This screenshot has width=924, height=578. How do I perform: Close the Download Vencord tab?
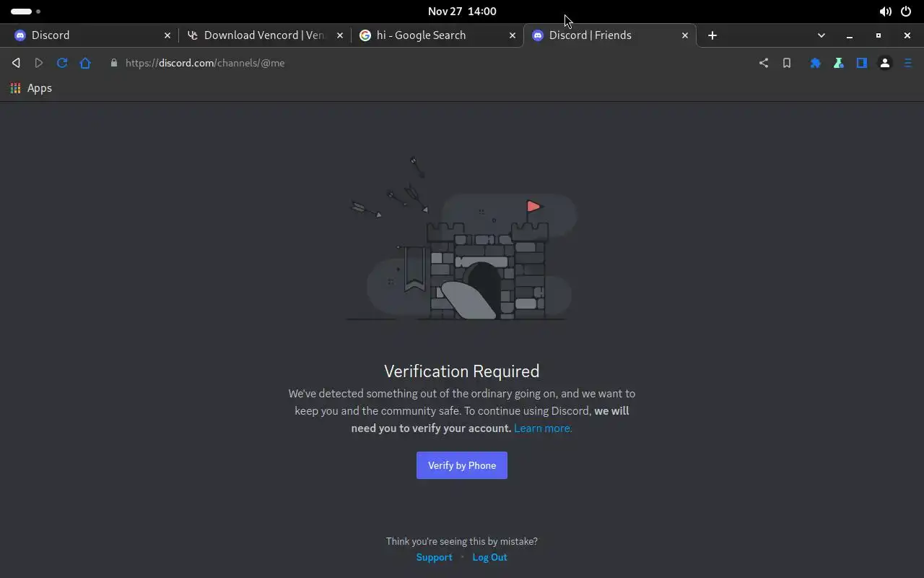point(340,35)
